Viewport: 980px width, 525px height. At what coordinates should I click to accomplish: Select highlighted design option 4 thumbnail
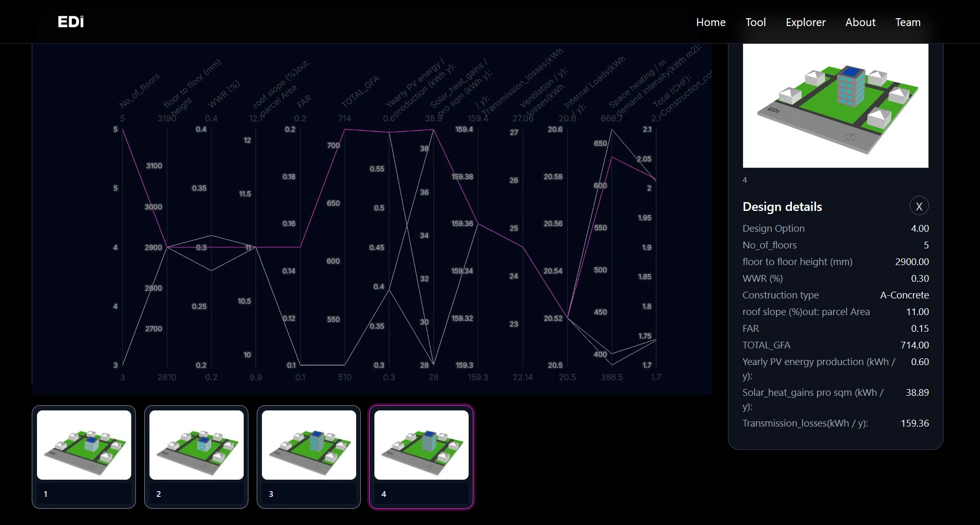[x=421, y=445]
